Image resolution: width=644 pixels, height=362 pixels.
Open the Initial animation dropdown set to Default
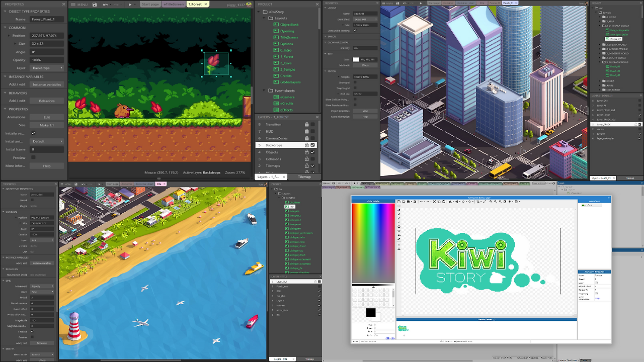pyautogui.click(x=47, y=141)
